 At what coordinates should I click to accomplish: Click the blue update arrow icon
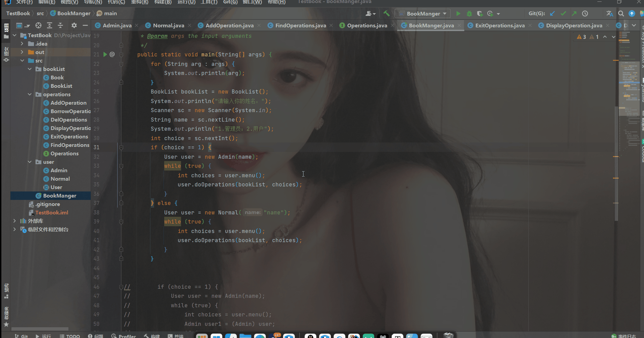(x=632, y=14)
